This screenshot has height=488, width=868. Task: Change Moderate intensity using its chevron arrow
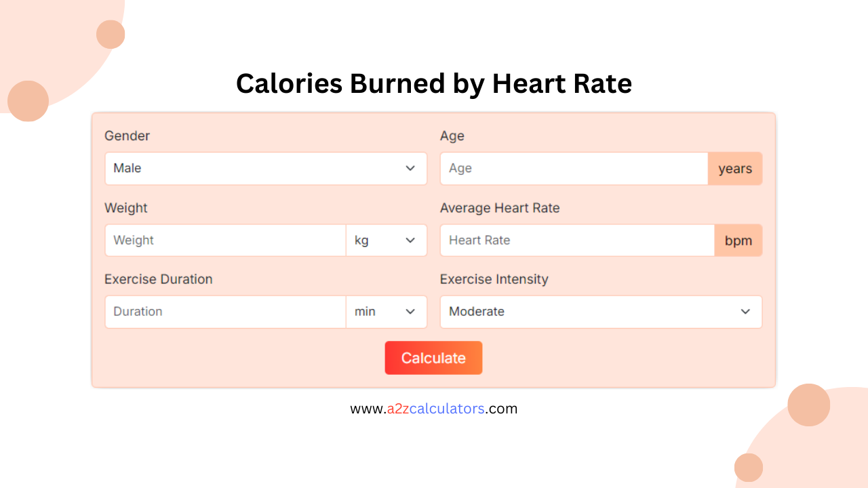[745, 312]
